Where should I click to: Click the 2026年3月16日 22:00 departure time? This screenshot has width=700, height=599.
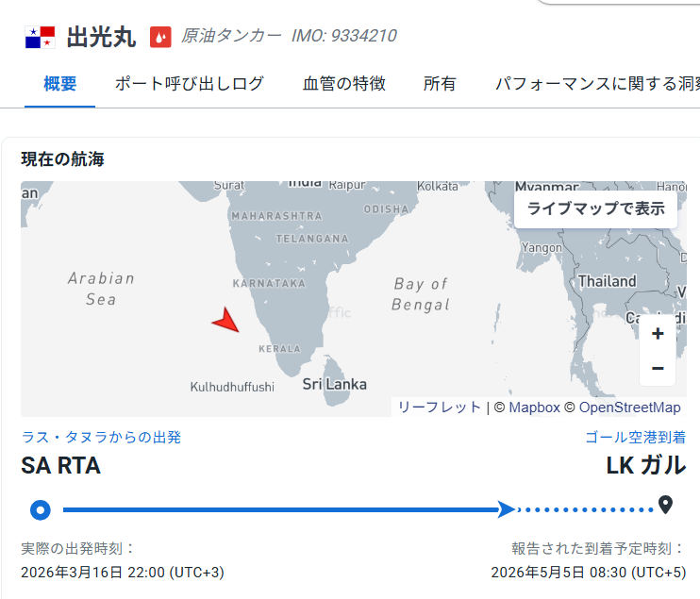pyautogui.click(x=123, y=573)
